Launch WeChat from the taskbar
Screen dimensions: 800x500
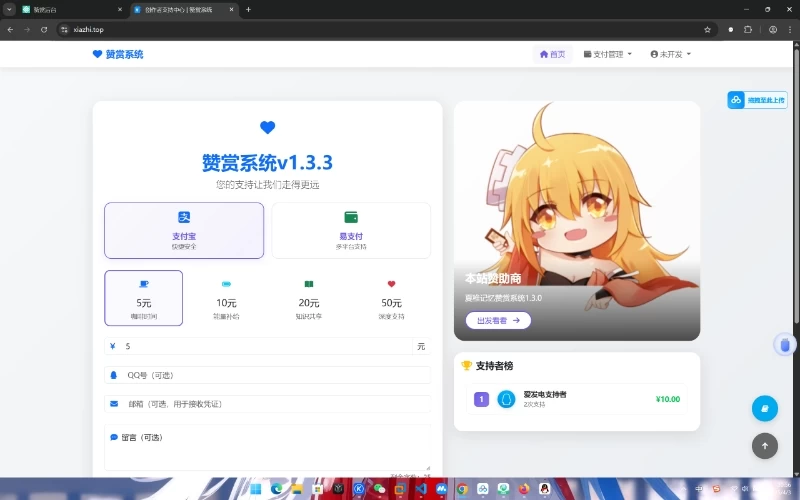[379, 489]
